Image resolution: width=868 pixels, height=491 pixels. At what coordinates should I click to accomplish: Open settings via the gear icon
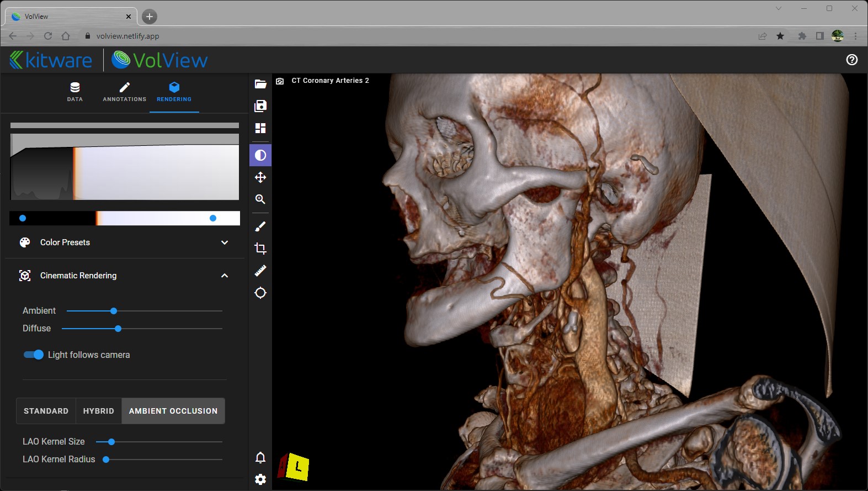(260, 479)
